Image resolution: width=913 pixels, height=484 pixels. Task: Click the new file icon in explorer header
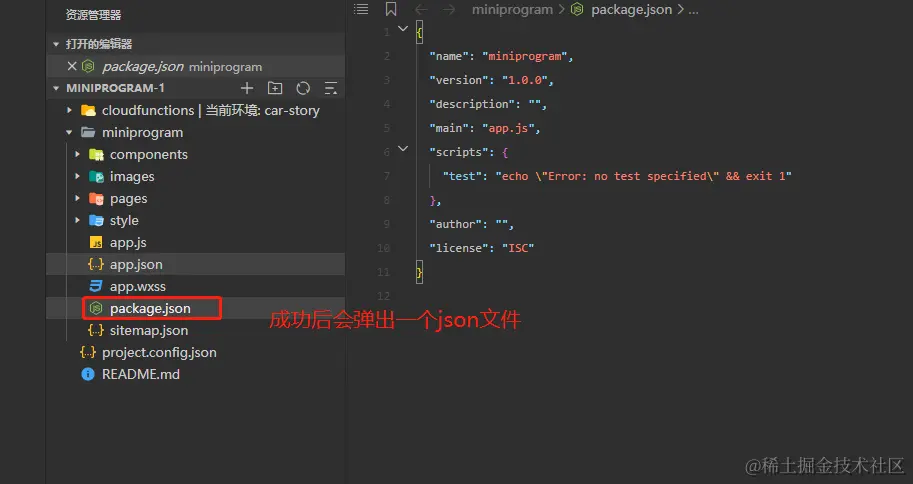(x=247, y=88)
